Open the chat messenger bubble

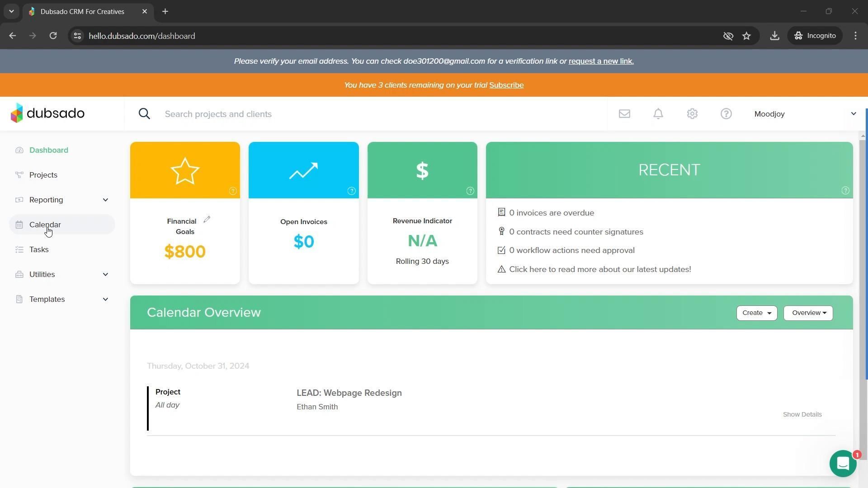tap(843, 464)
